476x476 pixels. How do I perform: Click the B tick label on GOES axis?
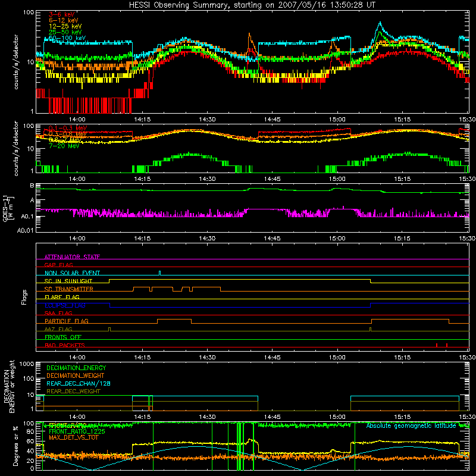click(32, 186)
